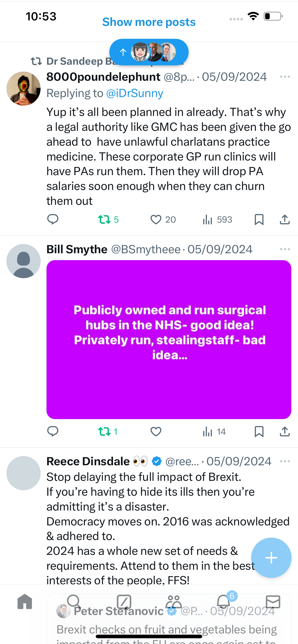Like Bill Smythe's post
This screenshot has width=298, height=644.
click(156, 431)
